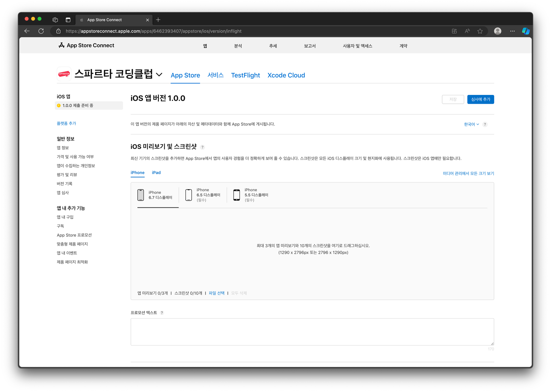Click the browser back arrow
The height and width of the screenshot is (392, 551).
coord(27,31)
